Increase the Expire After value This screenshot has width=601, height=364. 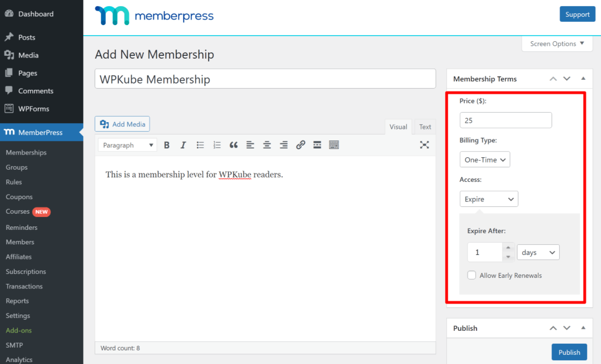click(508, 248)
